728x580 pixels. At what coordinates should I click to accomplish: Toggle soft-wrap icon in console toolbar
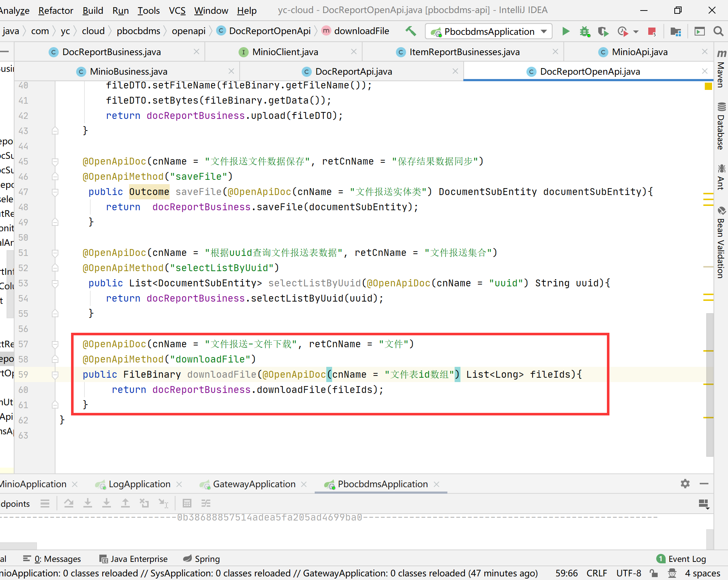(x=206, y=503)
